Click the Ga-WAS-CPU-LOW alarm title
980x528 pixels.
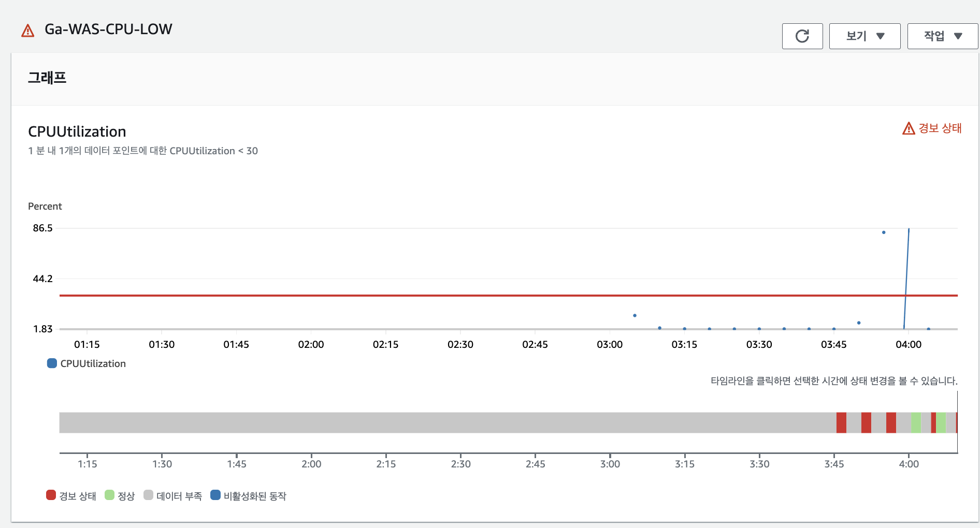point(108,29)
